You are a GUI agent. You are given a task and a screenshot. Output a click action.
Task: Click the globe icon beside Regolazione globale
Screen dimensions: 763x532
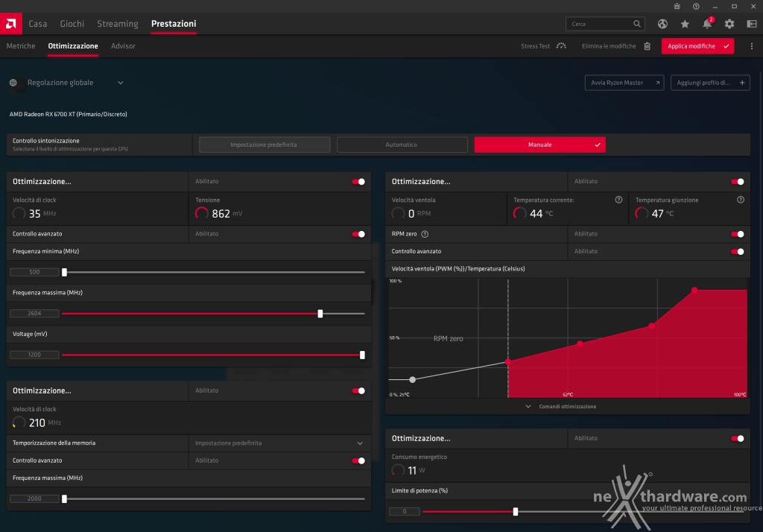[13, 83]
